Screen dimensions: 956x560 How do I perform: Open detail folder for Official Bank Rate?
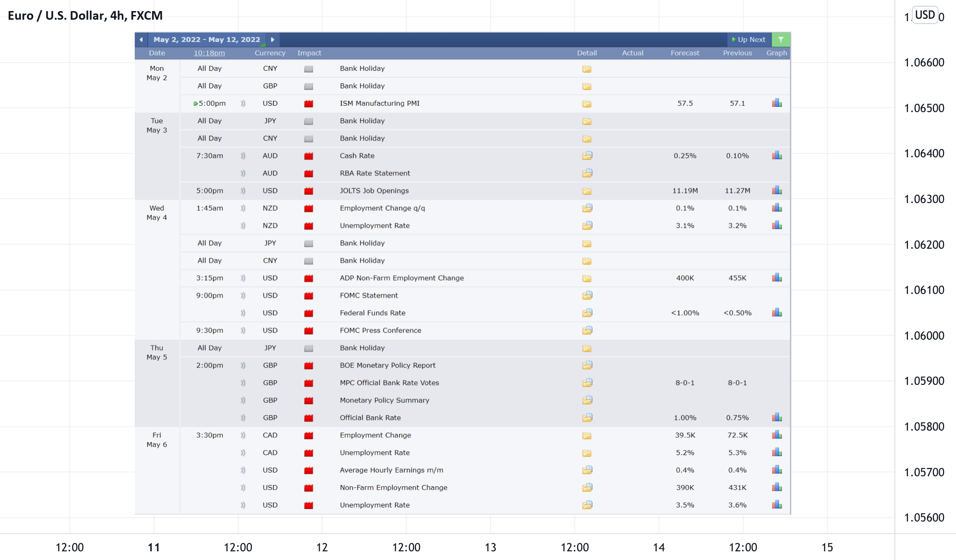coord(587,418)
